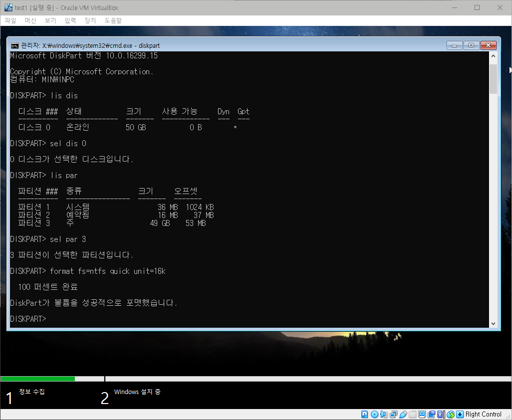Click the '0 디스크가 선택한 디스크입니다.' message
This screenshot has height=420, width=512.
[x=71, y=159]
